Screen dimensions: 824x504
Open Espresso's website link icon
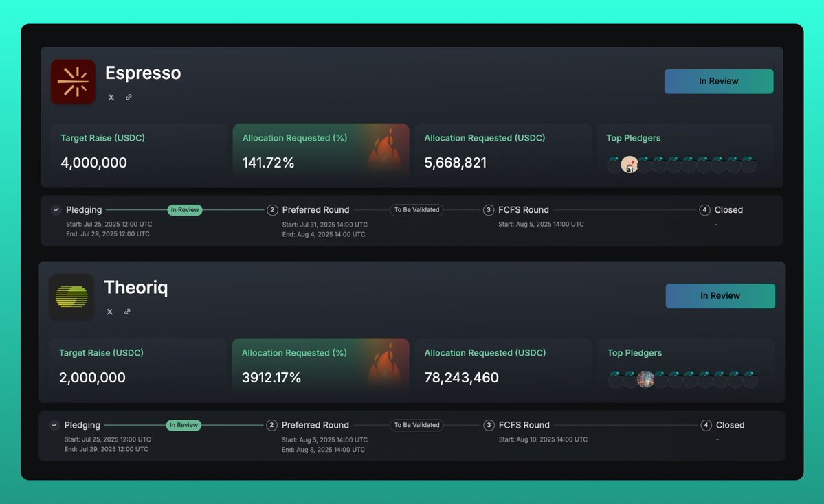pyautogui.click(x=129, y=97)
